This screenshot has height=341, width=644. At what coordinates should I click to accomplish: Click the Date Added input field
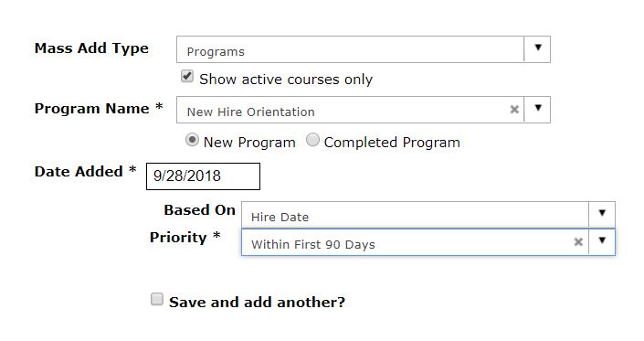click(x=204, y=176)
